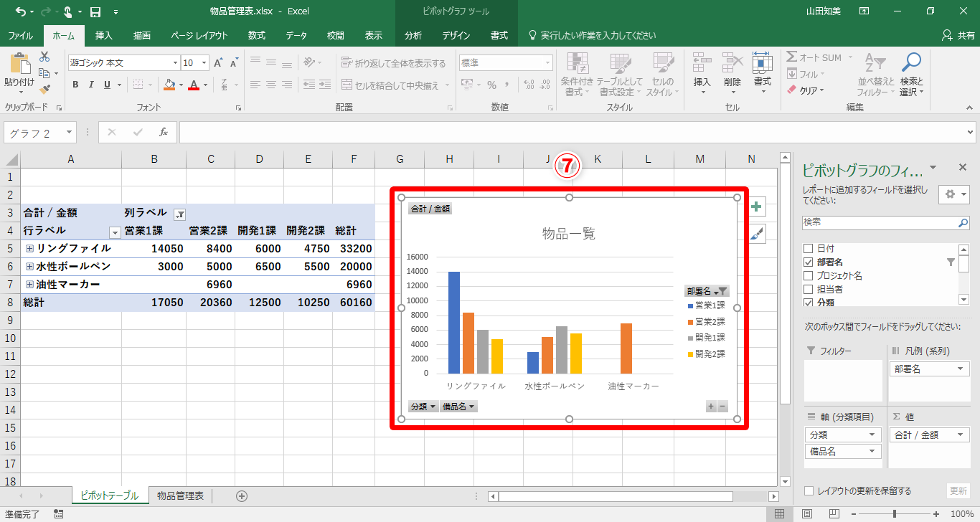980x522 pixels.
Task: Click the field list 検索 search box
Action: [x=886, y=223]
